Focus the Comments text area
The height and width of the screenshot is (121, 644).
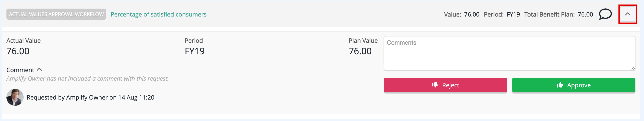pos(509,53)
